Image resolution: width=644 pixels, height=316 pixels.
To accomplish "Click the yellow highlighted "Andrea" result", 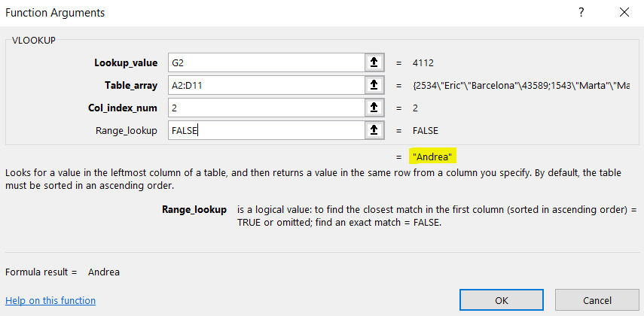I will point(433,156).
